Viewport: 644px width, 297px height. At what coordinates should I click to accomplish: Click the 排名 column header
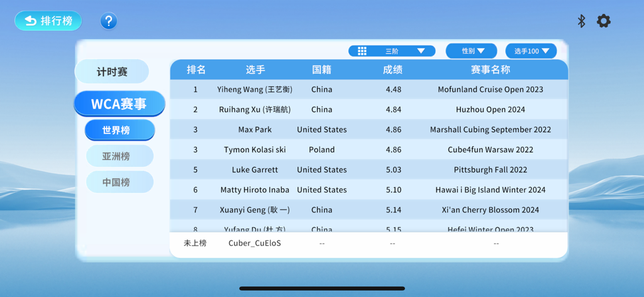(x=196, y=70)
